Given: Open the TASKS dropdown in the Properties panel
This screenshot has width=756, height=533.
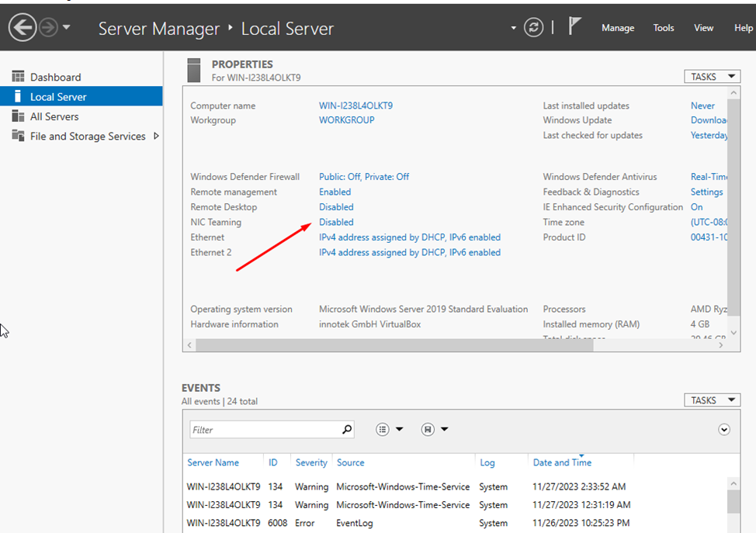Looking at the screenshot, I should 712,76.
